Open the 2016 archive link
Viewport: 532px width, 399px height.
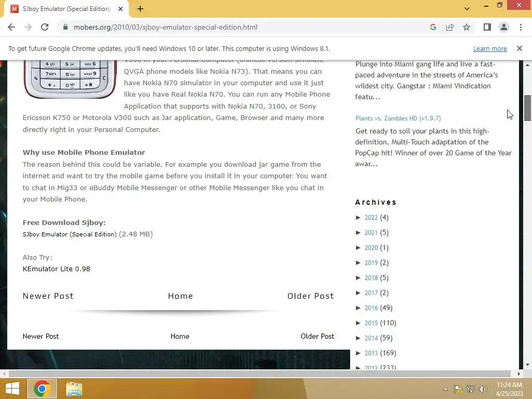point(371,308)
